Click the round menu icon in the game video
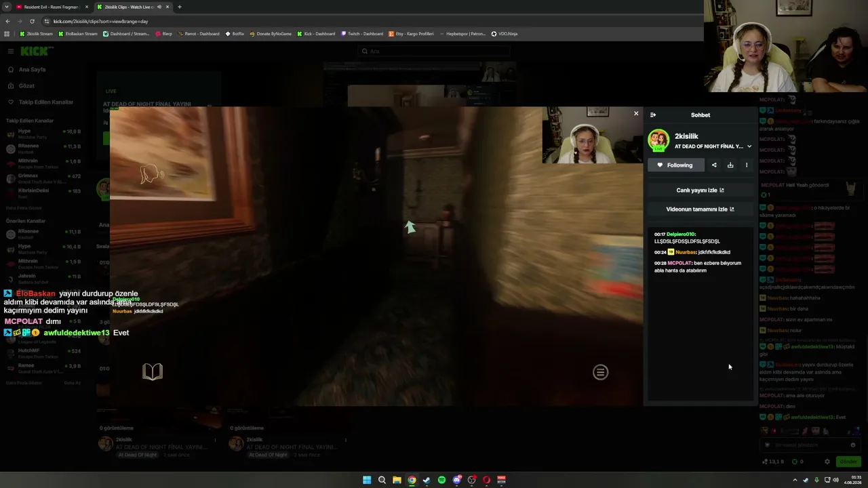The width and height of the screenshot is (868, 488). [600, 372]
